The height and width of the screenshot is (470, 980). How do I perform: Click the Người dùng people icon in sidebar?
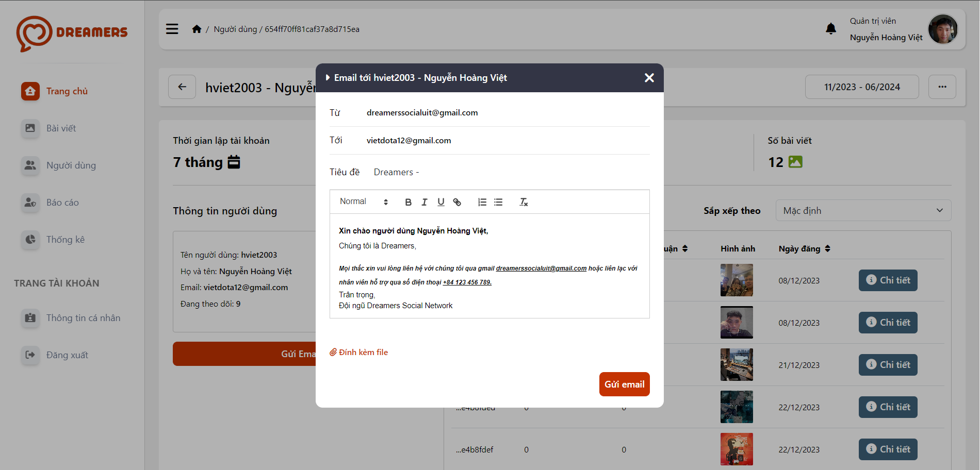click(30, 165)
